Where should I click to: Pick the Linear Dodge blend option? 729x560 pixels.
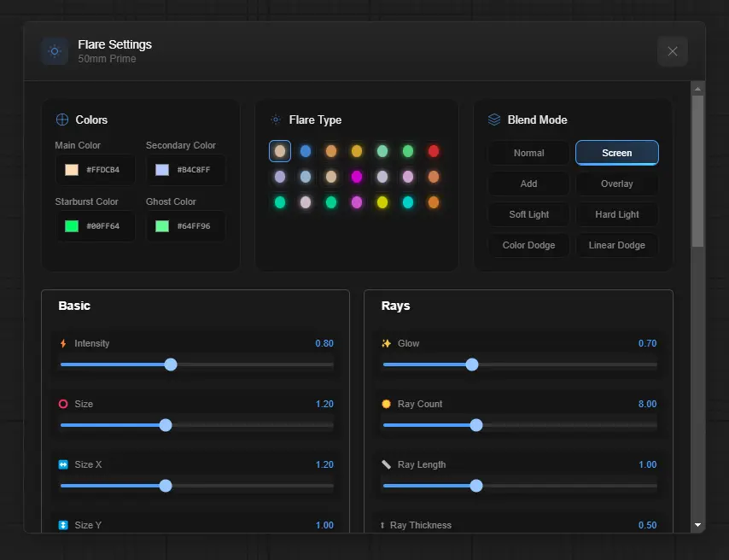pos(616,246)
